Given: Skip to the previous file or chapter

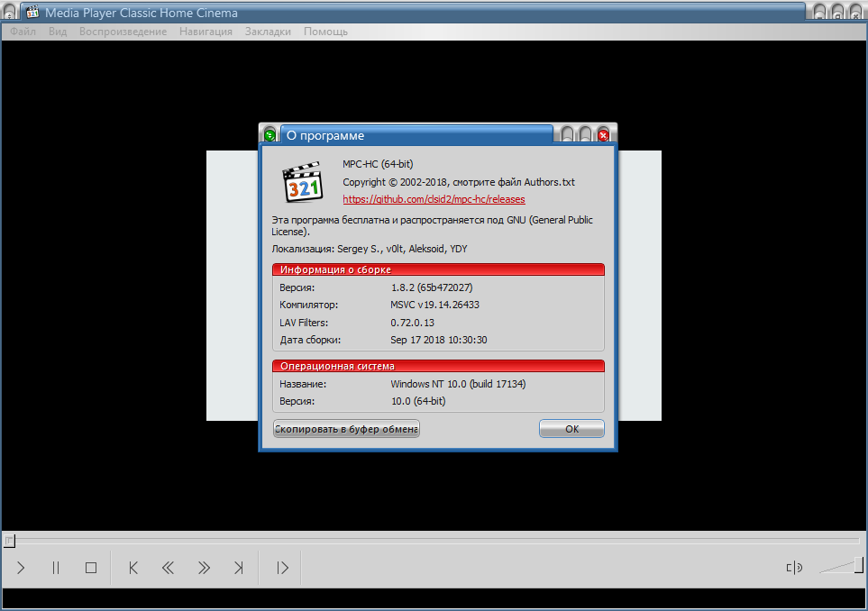Looking at the screenshot, I should (132, 567).
